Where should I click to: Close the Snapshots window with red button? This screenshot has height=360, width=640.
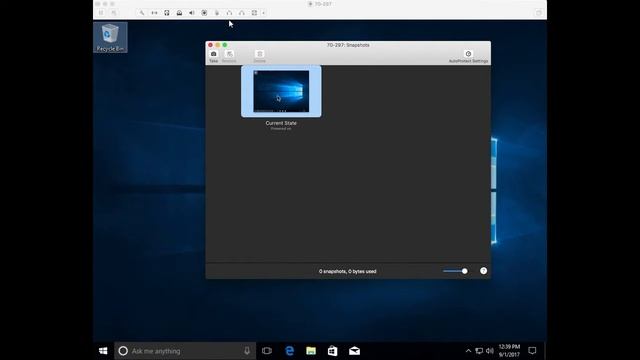211,45
